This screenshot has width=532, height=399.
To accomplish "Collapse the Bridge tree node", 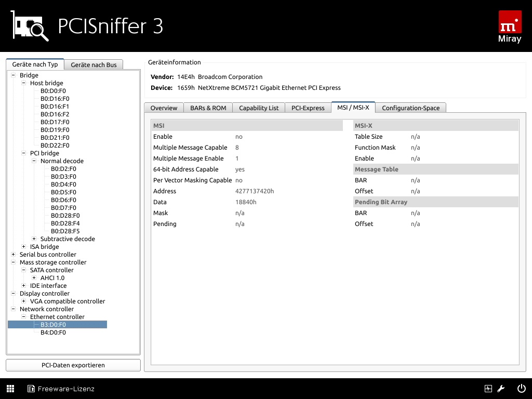I will (x=13, y=75).
